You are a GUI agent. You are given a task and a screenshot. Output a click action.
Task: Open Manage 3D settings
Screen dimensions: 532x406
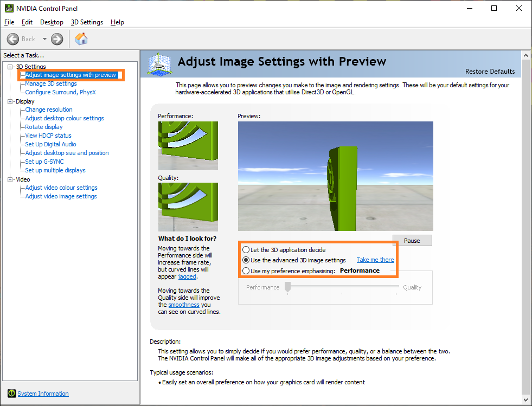[51, 83]
